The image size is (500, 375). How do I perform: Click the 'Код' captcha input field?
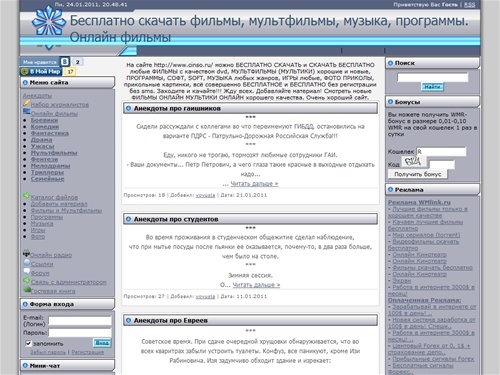point(442,164)
